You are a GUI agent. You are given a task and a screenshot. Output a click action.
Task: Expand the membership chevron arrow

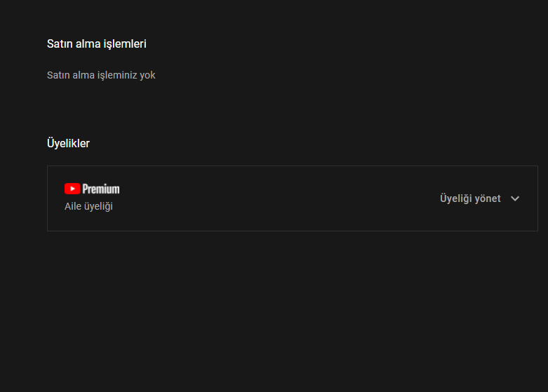click(x=515, y=198)
